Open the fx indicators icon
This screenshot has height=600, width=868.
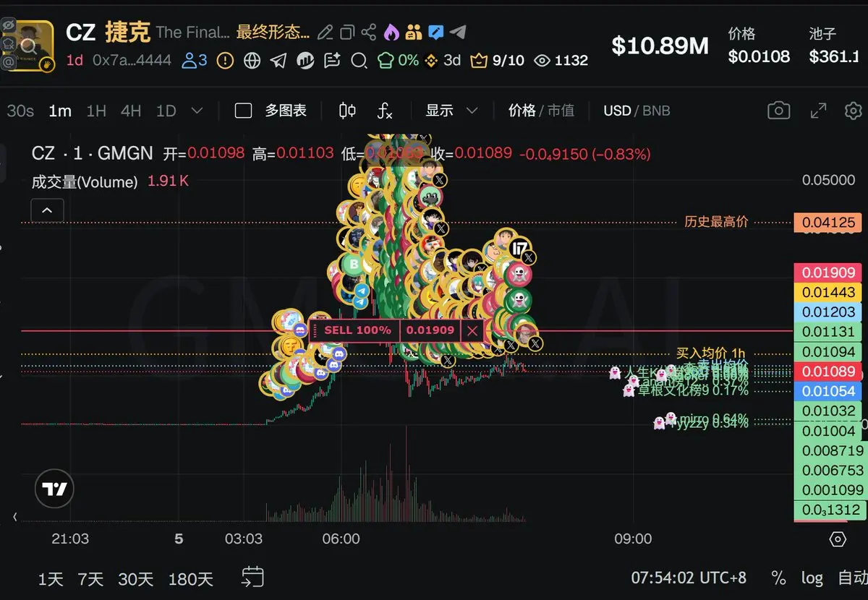[385, 111]
